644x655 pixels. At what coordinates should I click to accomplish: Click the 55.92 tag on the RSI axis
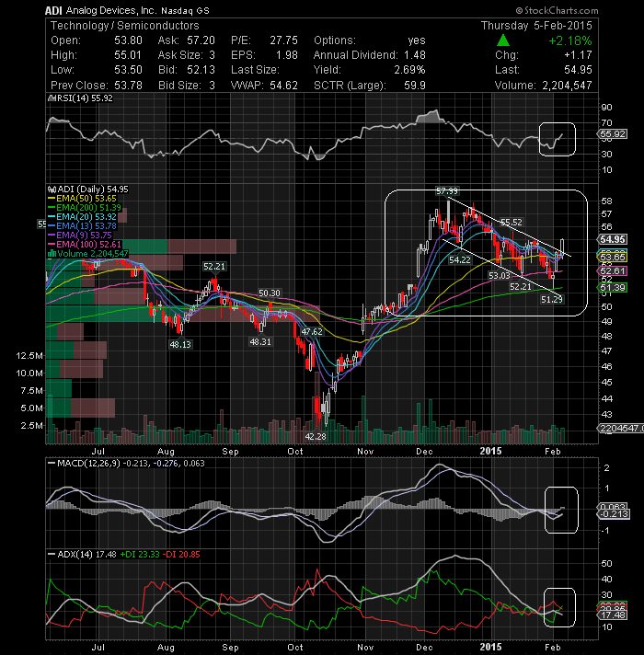coord(613,134)
